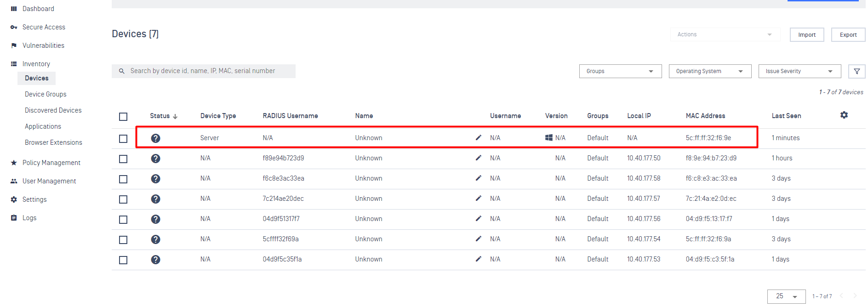Viewport: 868px width, 307px height.
Task: Open the Operating System dropdown
Action: 710,71
